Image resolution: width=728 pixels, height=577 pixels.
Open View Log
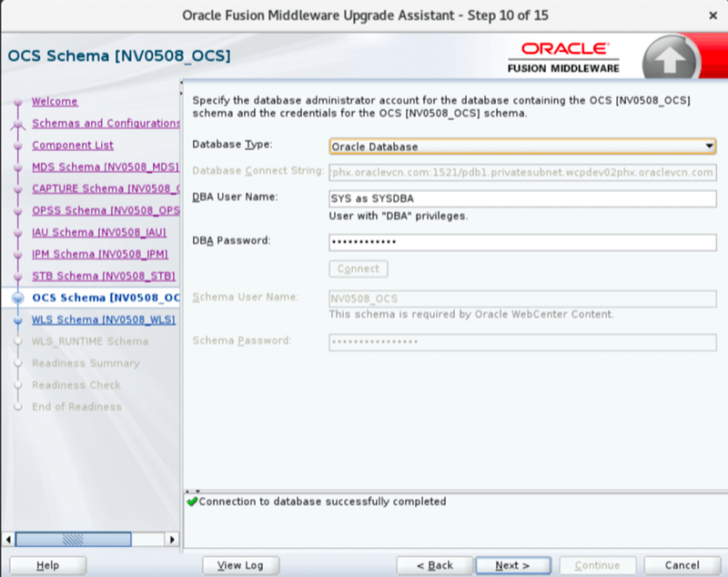coord(240,565)
